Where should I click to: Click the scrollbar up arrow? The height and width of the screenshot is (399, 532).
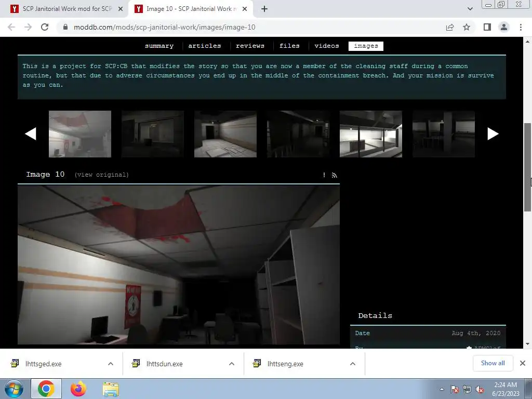528,42
